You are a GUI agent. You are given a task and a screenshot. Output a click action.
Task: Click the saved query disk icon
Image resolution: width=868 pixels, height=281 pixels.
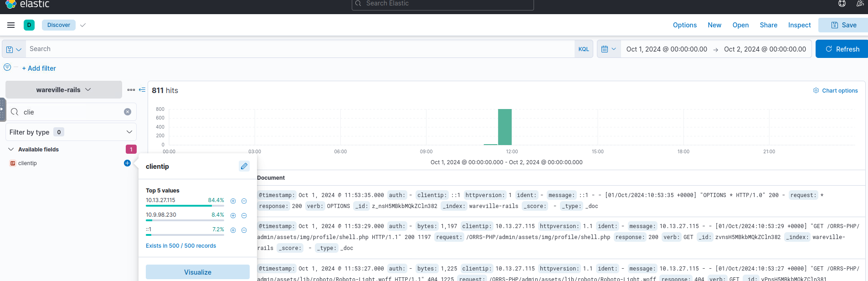(x=10, y=49)
